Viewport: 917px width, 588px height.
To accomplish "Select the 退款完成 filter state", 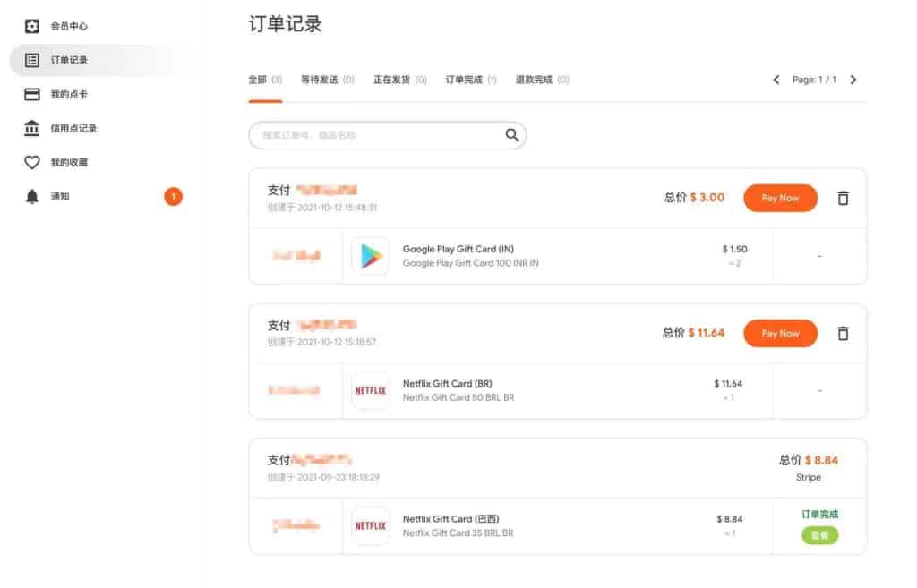I will pos(534,79).
